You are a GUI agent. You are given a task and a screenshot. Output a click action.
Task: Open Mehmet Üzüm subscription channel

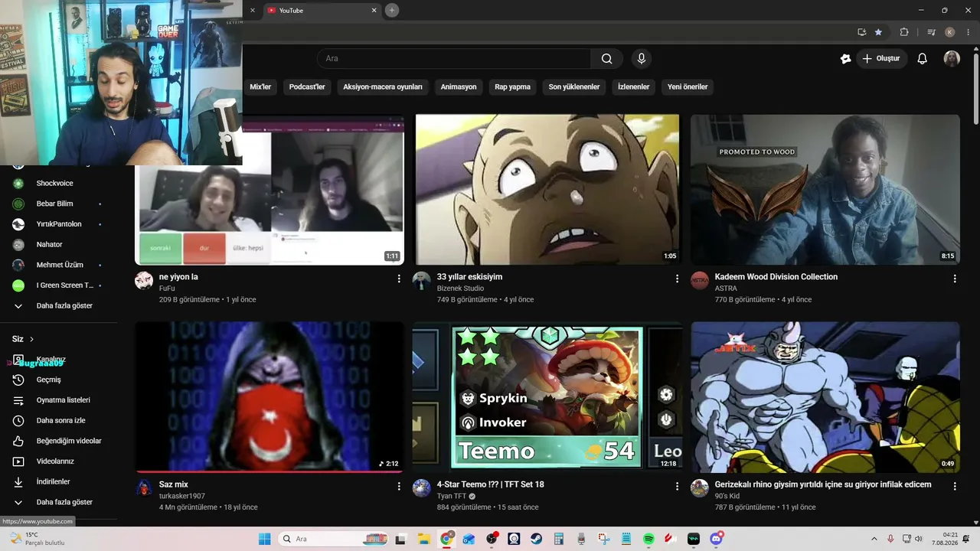[59, 265]
